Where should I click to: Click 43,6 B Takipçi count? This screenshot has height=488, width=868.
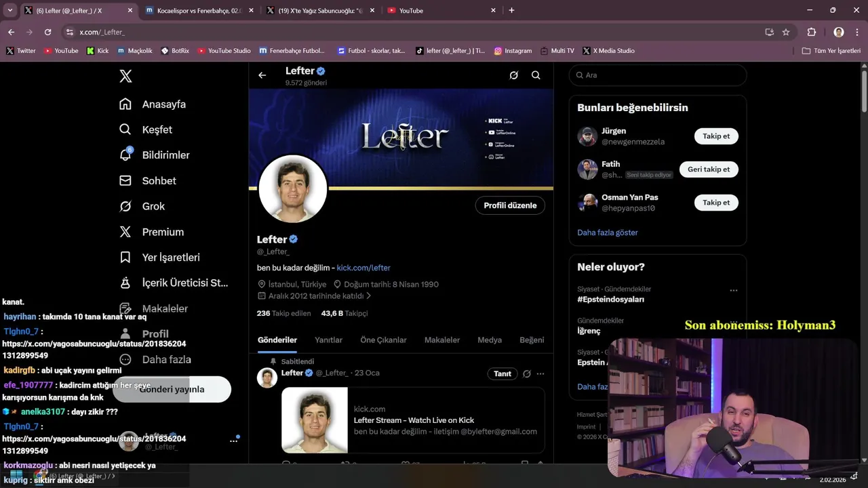pyautogui.click(x=344, y=313)
